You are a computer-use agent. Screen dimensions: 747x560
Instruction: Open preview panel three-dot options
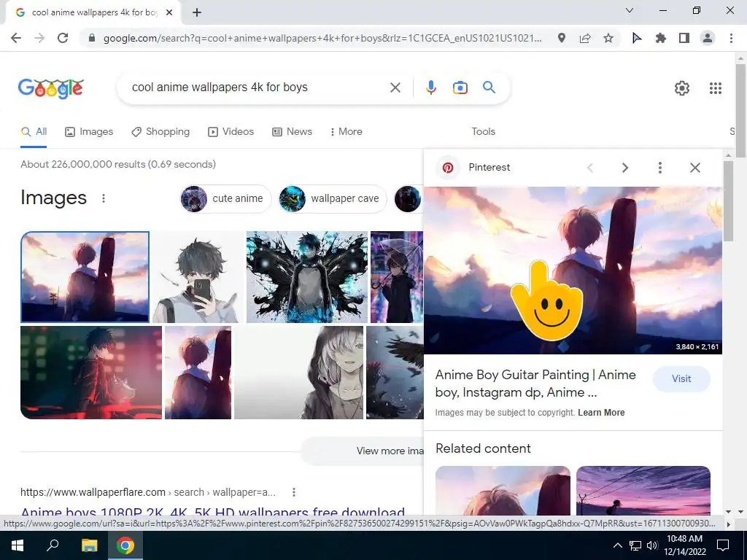tap(659, 168)
